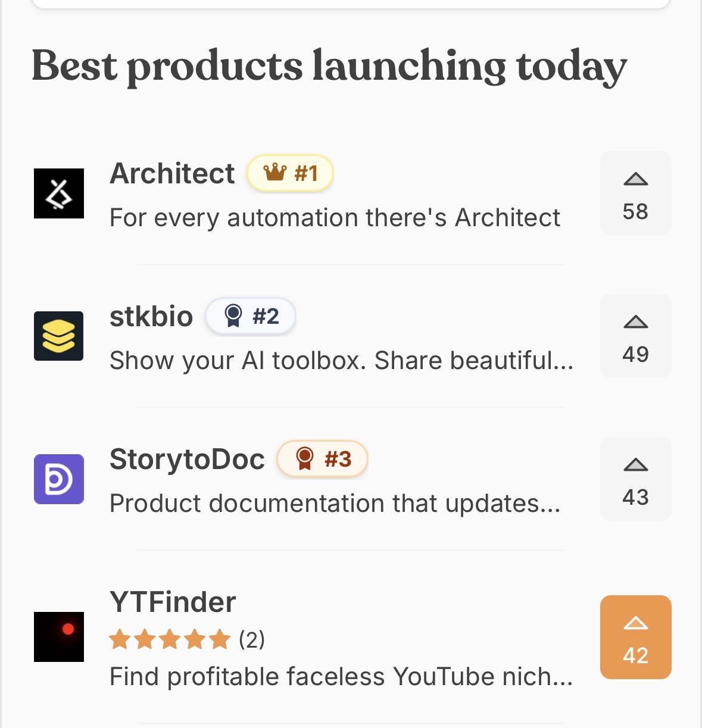Click 'Best products launching today' heading
The width and height of the screenshot is (702, 728).
tap(329, 66)
